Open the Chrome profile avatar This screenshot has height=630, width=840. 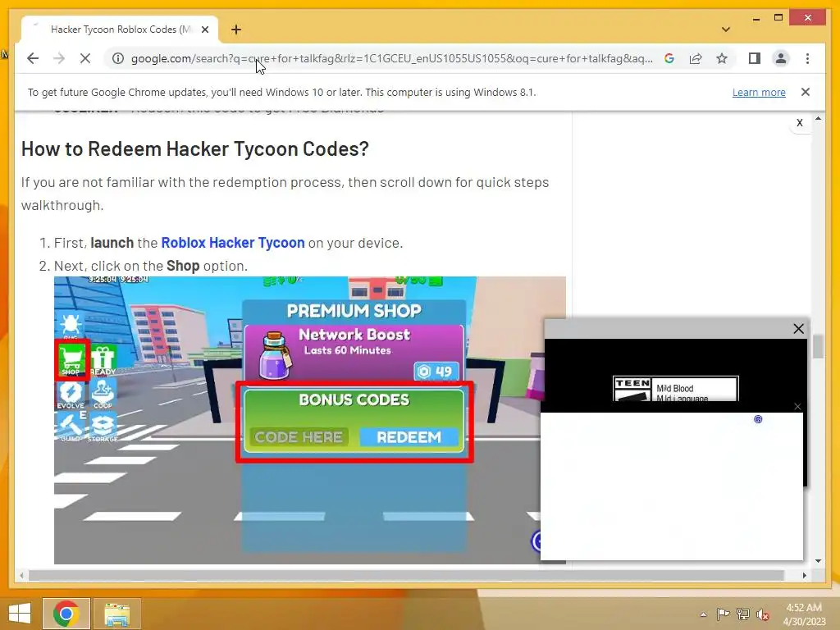(x=781, y=58)
